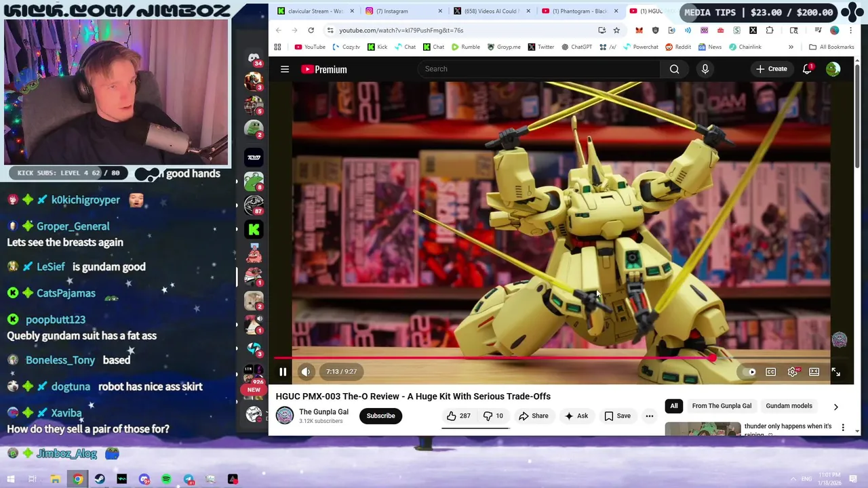Image resolution: width=868 pixels, height=488 pixels.
Task: Open File Explorer from the taskbar
Action: pos(56,479)
